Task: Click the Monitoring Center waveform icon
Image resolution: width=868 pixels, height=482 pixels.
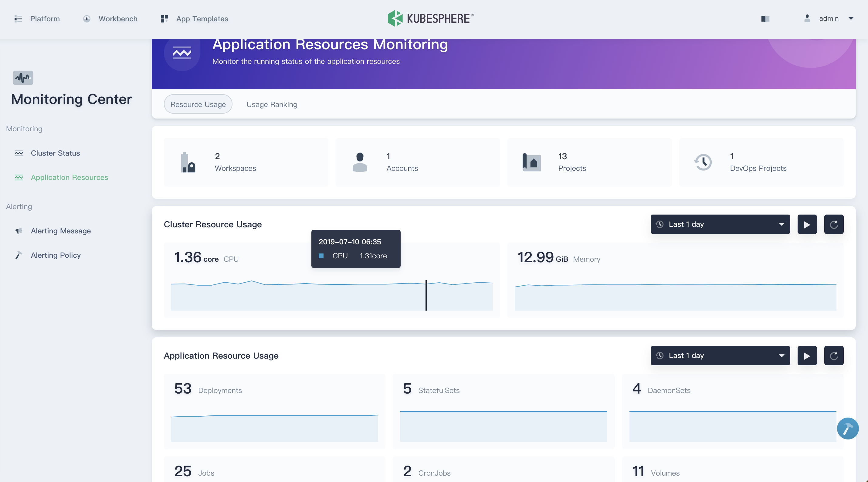Action: click(x=23, y=78)
